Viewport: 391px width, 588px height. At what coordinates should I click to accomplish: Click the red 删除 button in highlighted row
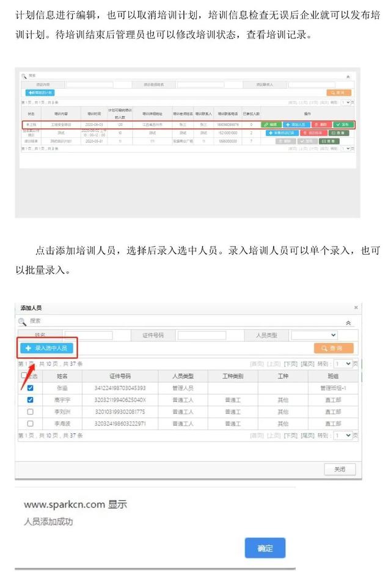pos(321,125)
